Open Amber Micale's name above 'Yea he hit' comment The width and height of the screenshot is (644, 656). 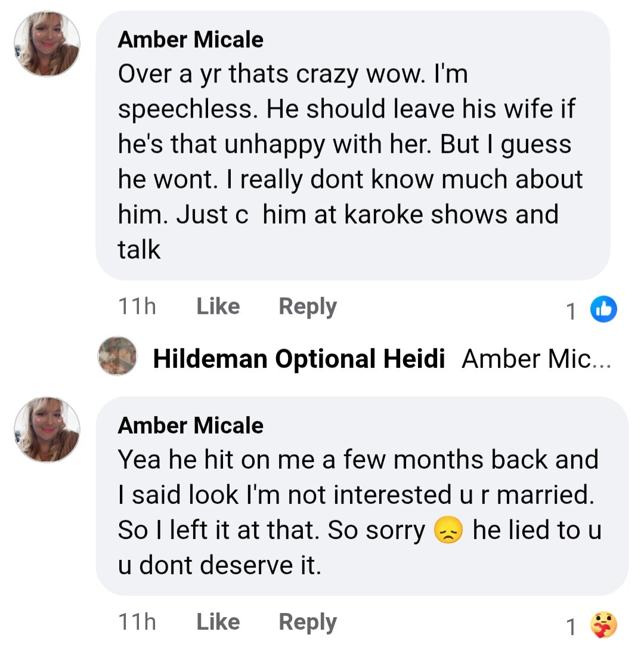point(190,425)
